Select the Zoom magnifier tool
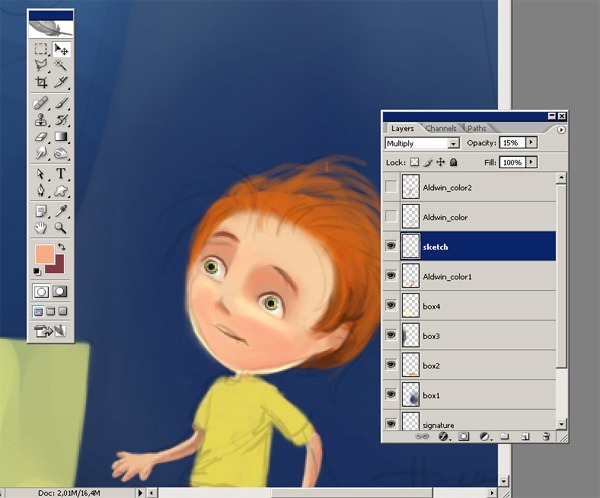This screenshot has height=498, width=600. pos(60,228)
